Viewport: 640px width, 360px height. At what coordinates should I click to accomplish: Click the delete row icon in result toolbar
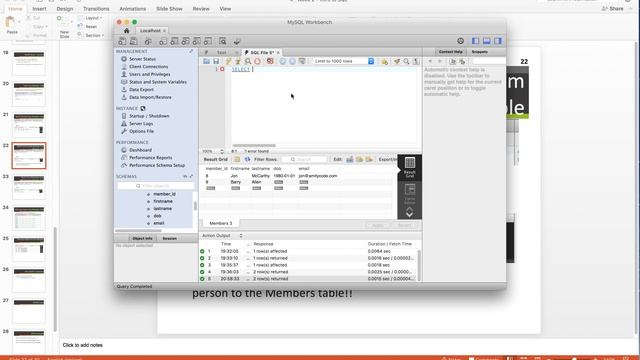pyautogui.click(x=369, y=159)
